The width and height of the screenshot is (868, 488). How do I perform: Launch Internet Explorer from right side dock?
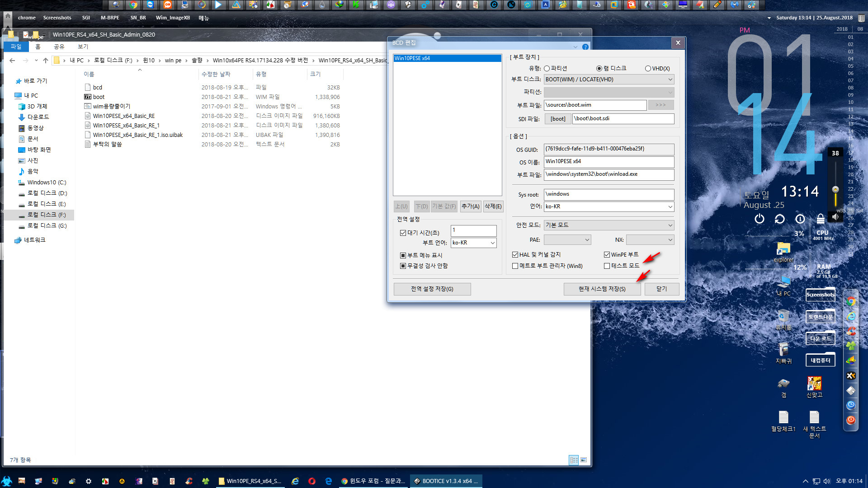point(851,316)
